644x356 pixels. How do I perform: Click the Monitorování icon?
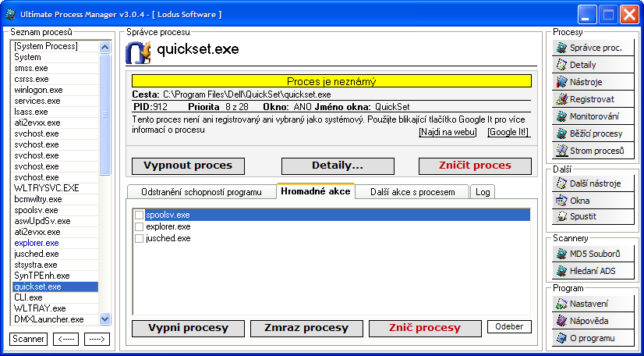(x=561, y=117)
